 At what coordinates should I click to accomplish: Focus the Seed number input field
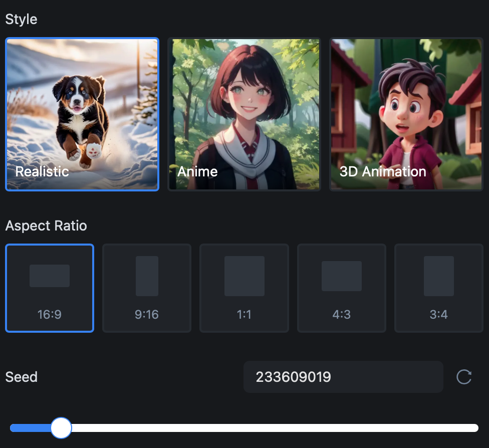(x=343, y=377)
